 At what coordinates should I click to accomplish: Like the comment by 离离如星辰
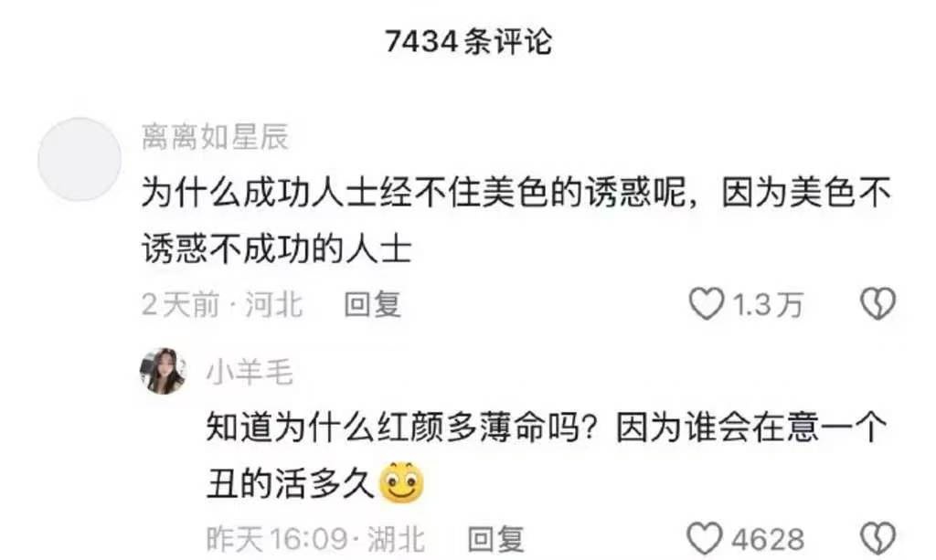pos(707,303)
